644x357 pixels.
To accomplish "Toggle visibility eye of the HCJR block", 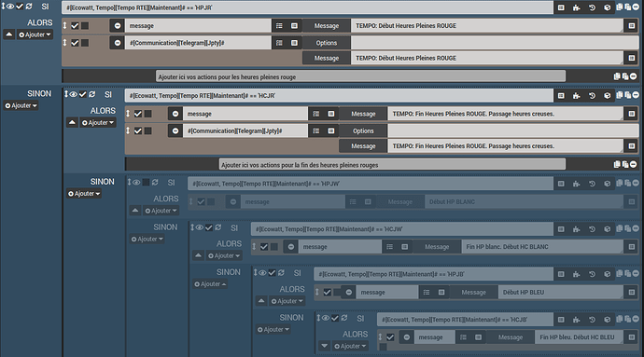I will pyautogui.click(x=73, y=94).
